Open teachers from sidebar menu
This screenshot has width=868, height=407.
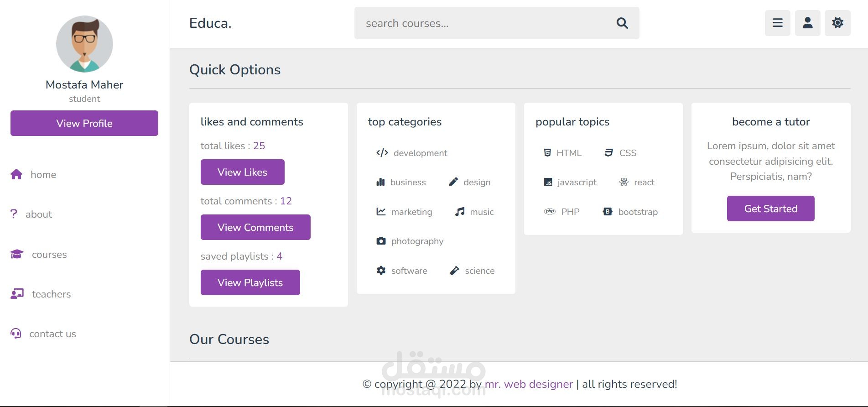[x=51, y=294]
